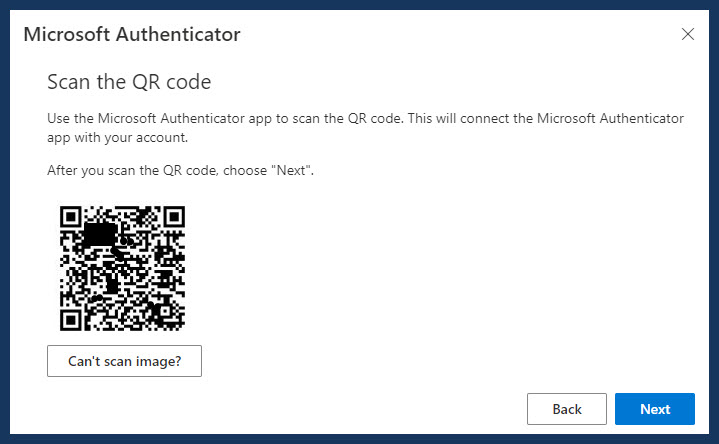
Task: Click the "Scan the QR code" heading
Action: pyautogui.click(x=129, y=82)
